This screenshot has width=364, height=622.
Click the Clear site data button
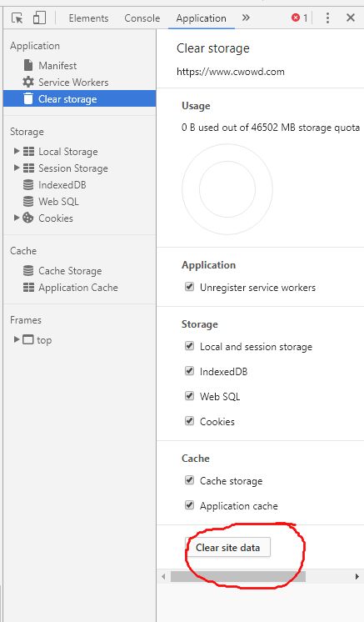227,548
